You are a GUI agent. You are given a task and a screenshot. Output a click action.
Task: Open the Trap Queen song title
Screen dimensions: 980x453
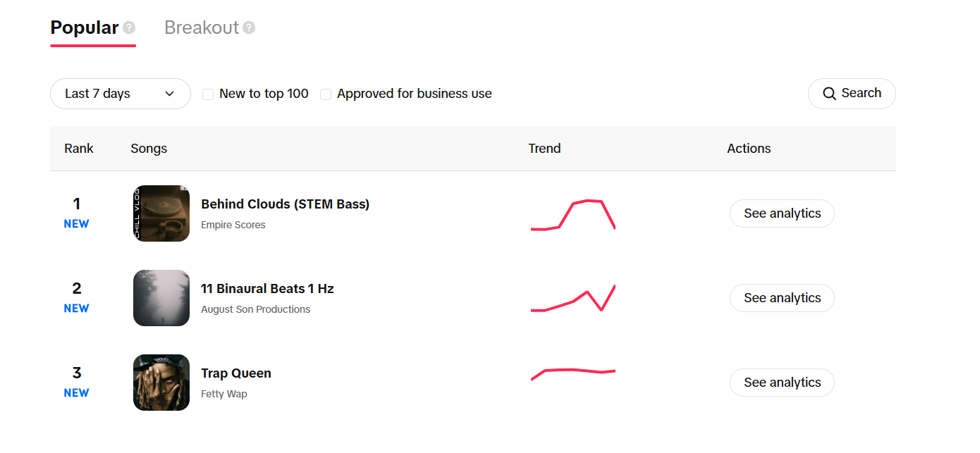(236, 373)
